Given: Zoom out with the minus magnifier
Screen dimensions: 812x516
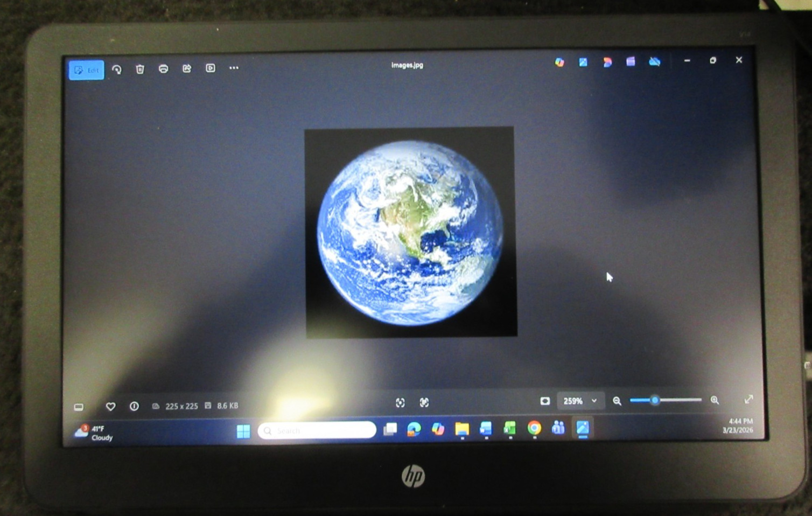Looking at the screenshot, I should [x=617, y=401].
